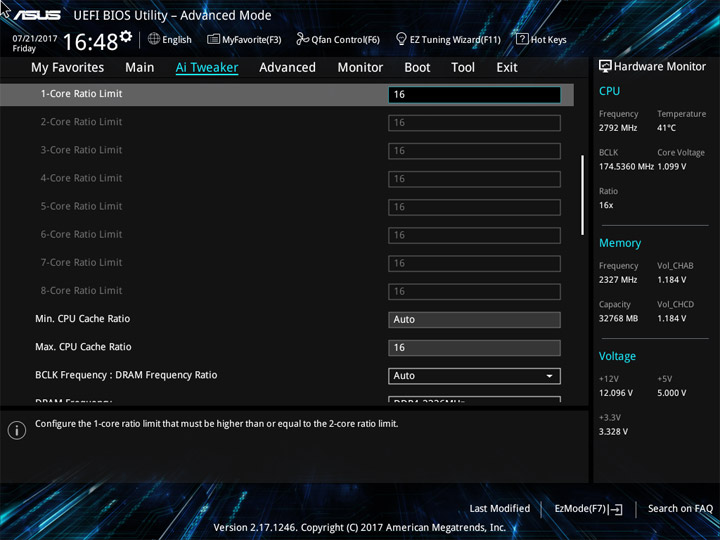
Task: Click the 12.096 V reading
Action: 616,393
